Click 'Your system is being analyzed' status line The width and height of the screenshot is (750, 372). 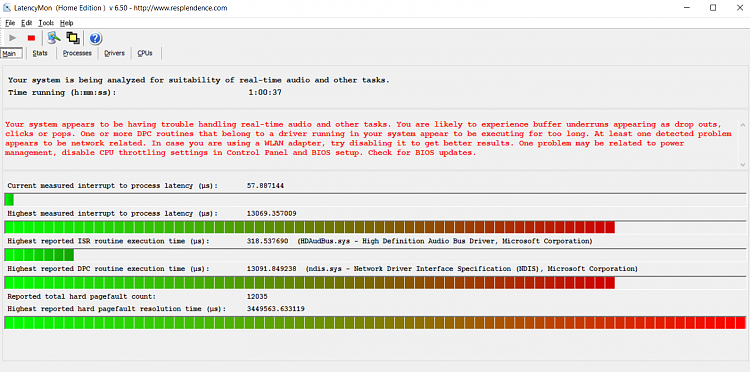pyautogui.click(x=199, y=80)
